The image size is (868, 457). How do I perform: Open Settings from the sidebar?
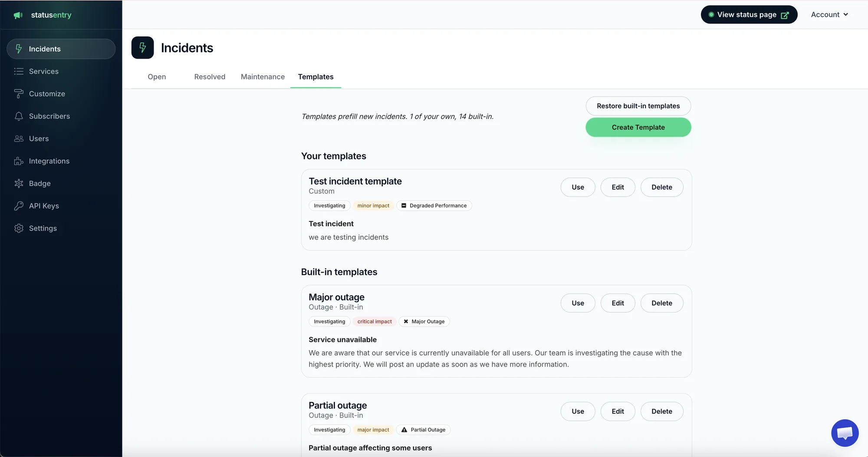point(61,228)
